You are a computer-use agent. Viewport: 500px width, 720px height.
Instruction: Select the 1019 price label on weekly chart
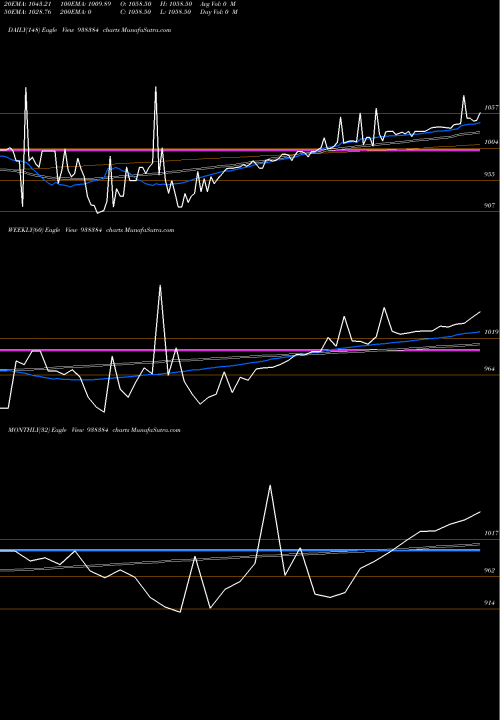(491, 332)
